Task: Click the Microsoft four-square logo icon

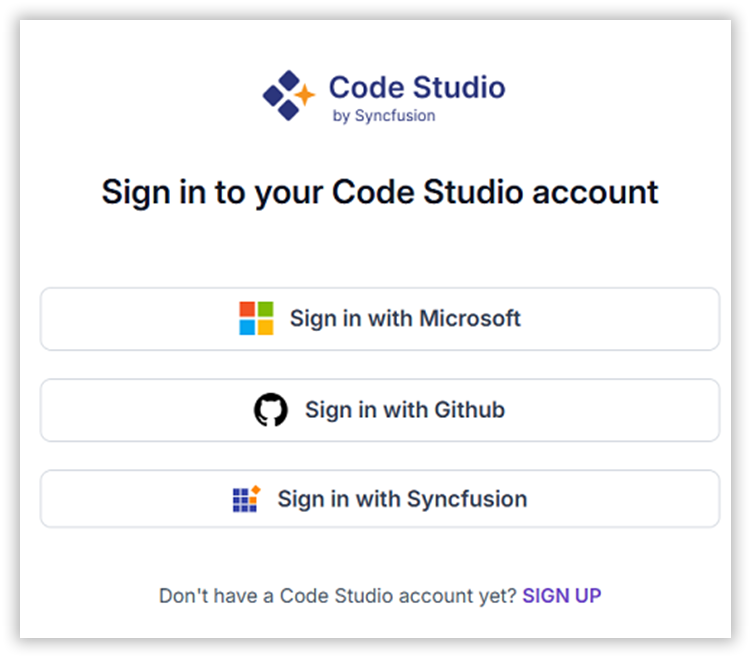Action: (x=256, y=318)
